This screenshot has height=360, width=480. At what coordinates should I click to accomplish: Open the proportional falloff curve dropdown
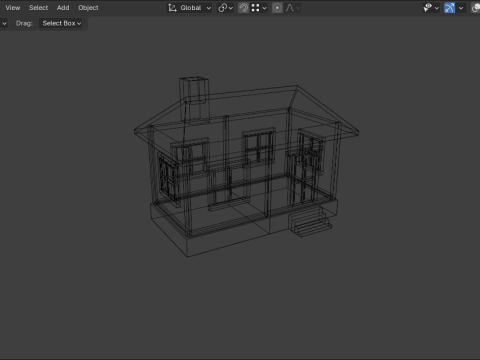pyautogui.click(x=293, y=8)
